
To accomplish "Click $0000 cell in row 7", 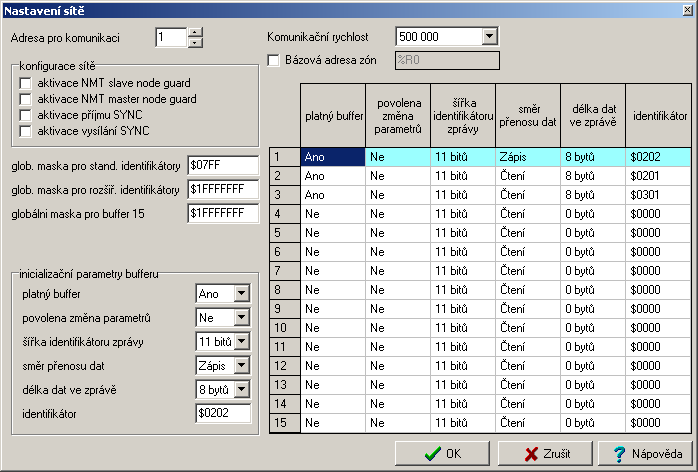I will tap(658, 271).
